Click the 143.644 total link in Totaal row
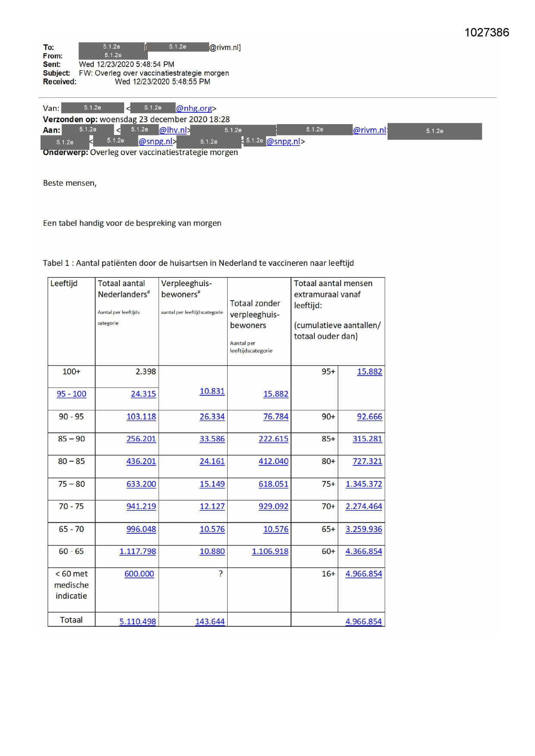 210,622
